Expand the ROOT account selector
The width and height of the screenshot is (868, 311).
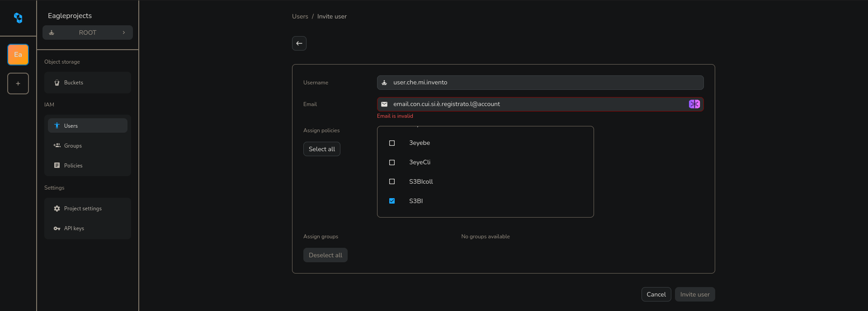[x=87, y=32]
